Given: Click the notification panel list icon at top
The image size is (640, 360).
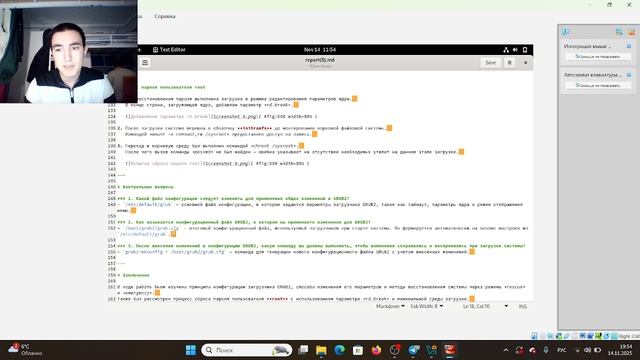Looking at the screenshot, I should (x=619, y=32).
